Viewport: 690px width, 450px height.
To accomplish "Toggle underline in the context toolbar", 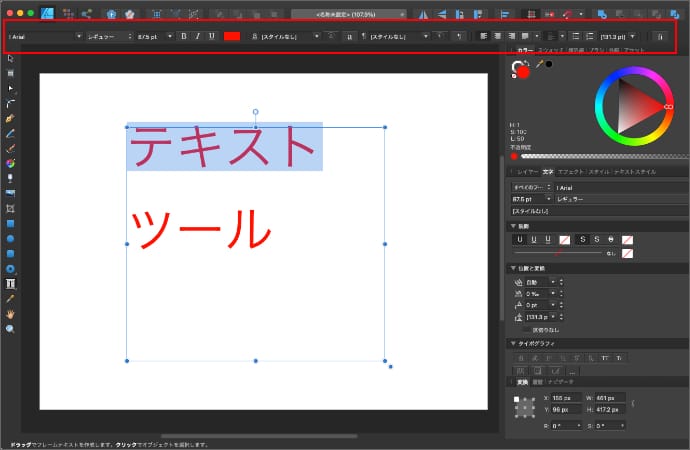I will tap(212, 36).
